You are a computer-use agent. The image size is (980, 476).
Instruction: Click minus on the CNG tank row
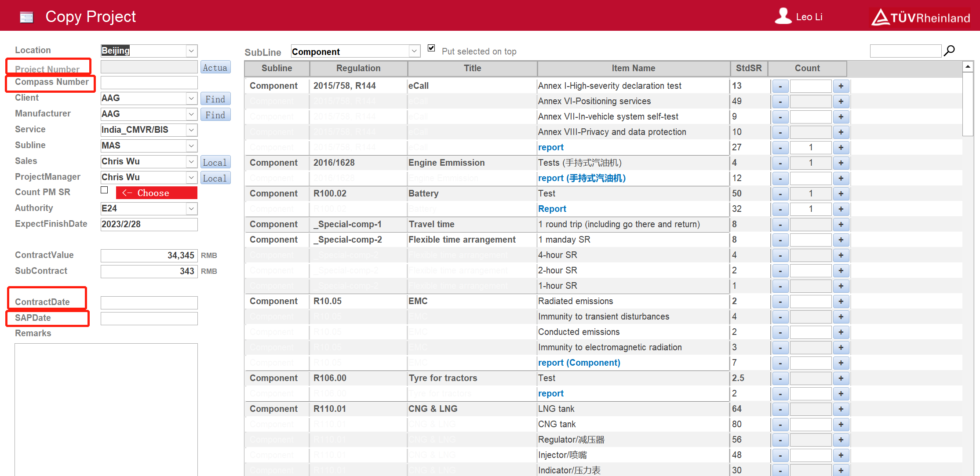780,425
